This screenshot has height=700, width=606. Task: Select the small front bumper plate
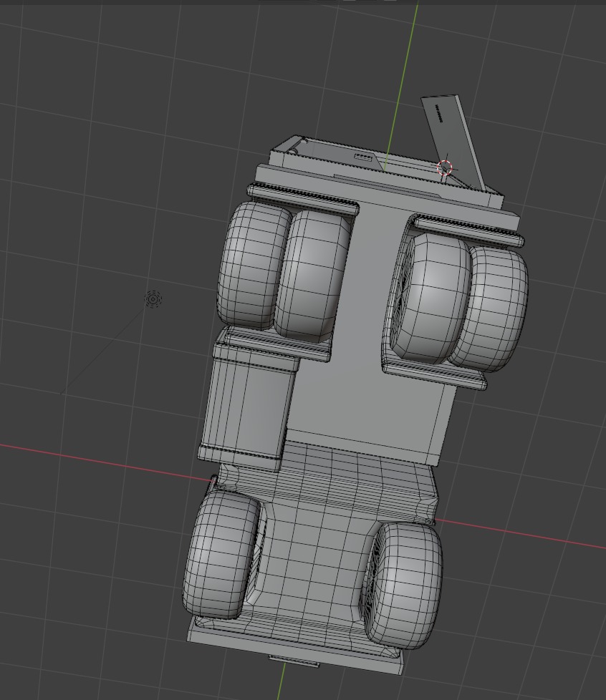294,661
